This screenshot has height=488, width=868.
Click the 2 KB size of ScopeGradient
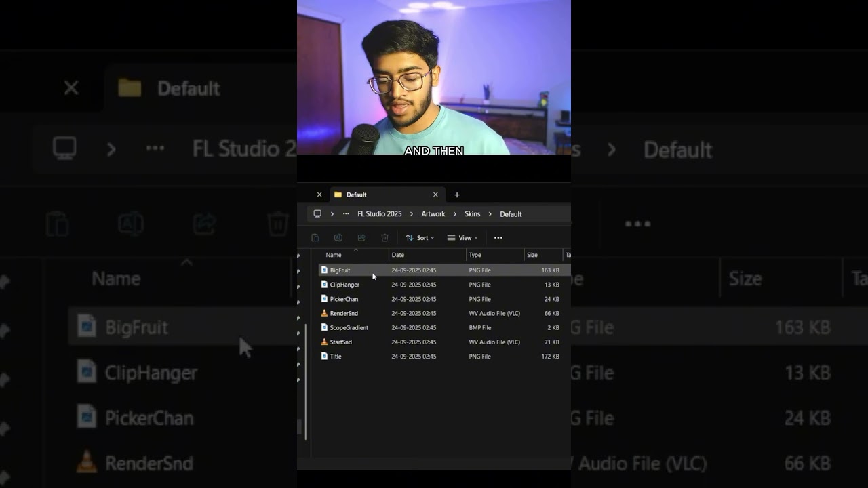(x=553, y=327)
